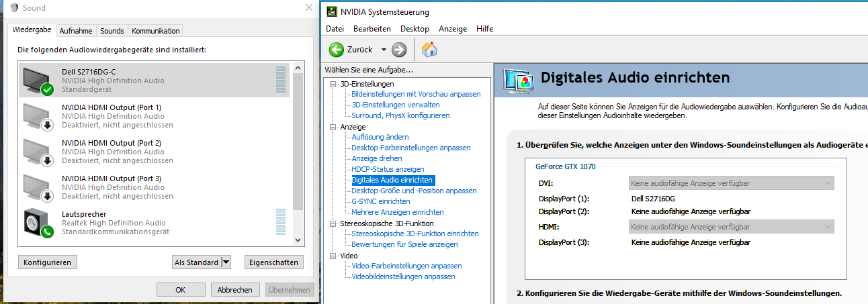The image size is (868, 304).
Task: Collapse the Anzeige tree node
Action: pos(334,127)
